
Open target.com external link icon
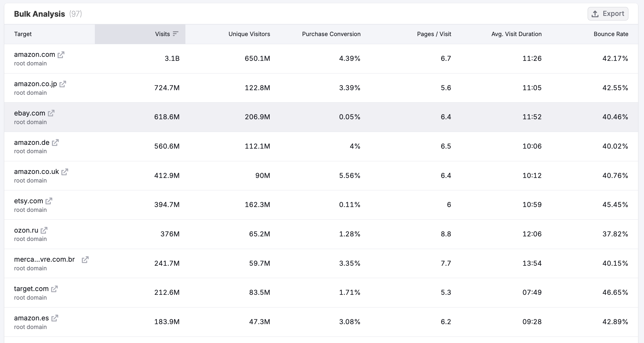tap(54, 289)
